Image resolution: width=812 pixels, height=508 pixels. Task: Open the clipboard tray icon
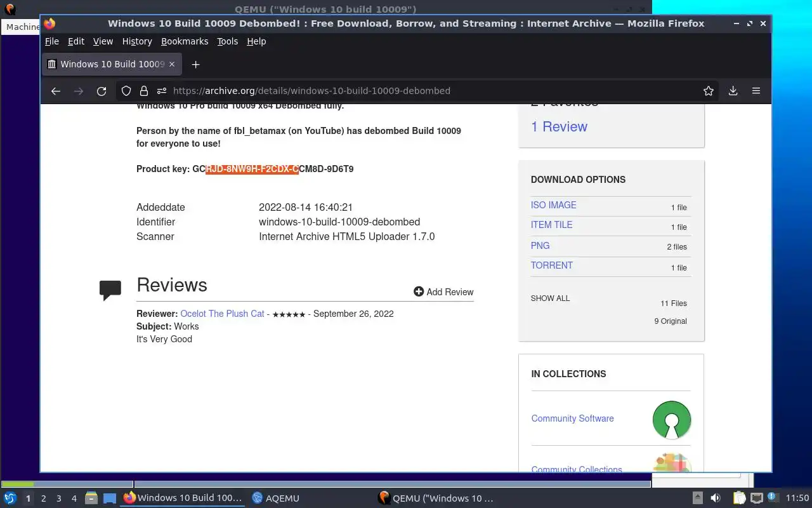click(x=740, y=498)
